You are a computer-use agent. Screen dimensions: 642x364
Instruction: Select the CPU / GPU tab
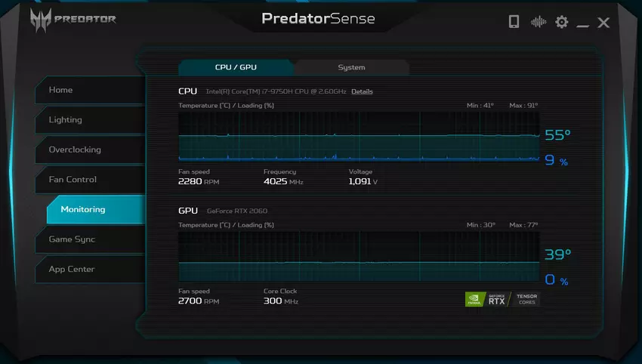[236, 67]
